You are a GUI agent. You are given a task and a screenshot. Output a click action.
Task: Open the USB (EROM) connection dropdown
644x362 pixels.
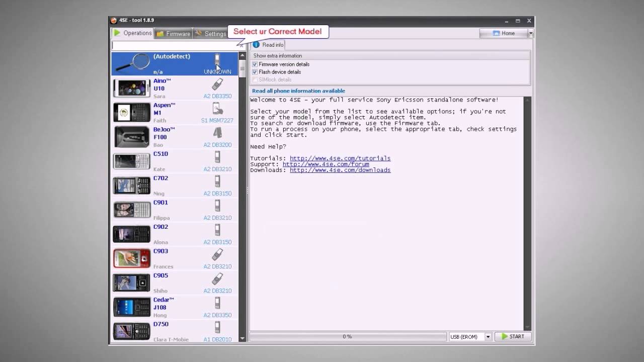tap(488, 337)
